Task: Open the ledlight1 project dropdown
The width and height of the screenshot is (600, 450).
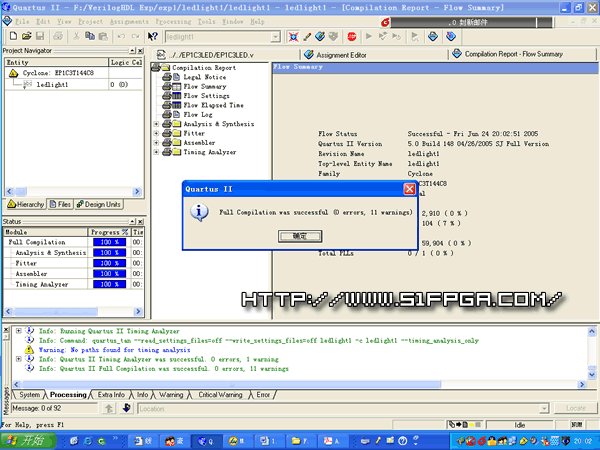Action: 275,37
